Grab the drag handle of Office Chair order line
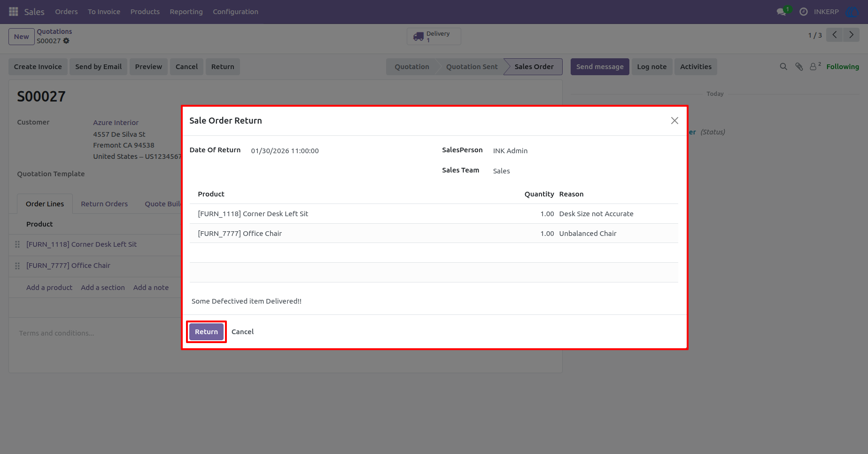 coord(17,266)
